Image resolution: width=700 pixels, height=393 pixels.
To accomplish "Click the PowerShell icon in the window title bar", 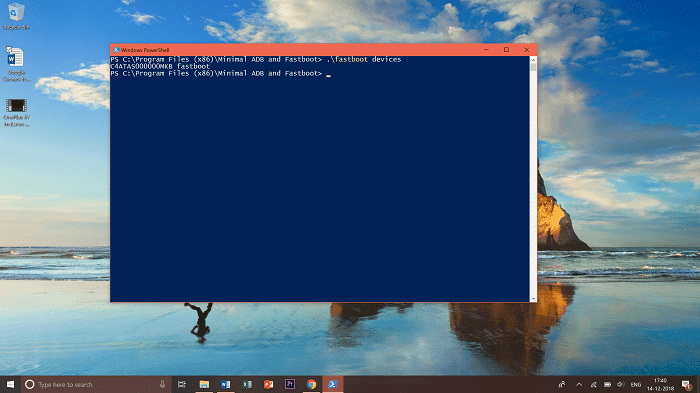I will tap(116, 50).
